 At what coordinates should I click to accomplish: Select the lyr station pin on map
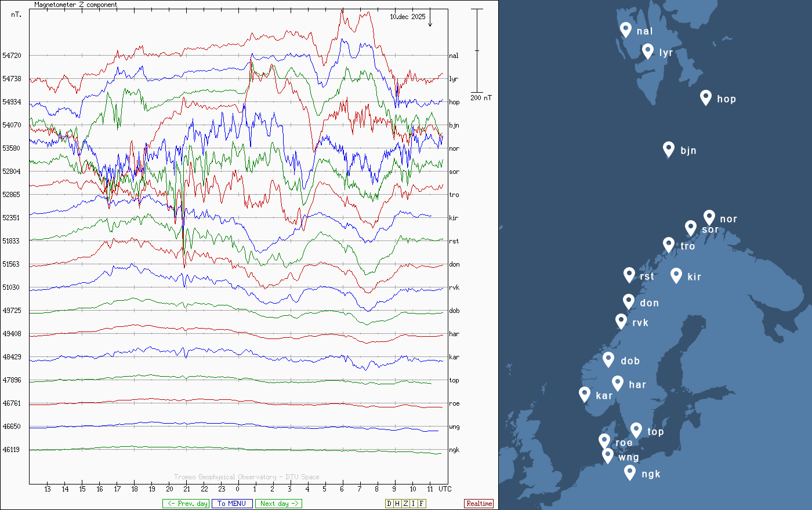point(648,51)
